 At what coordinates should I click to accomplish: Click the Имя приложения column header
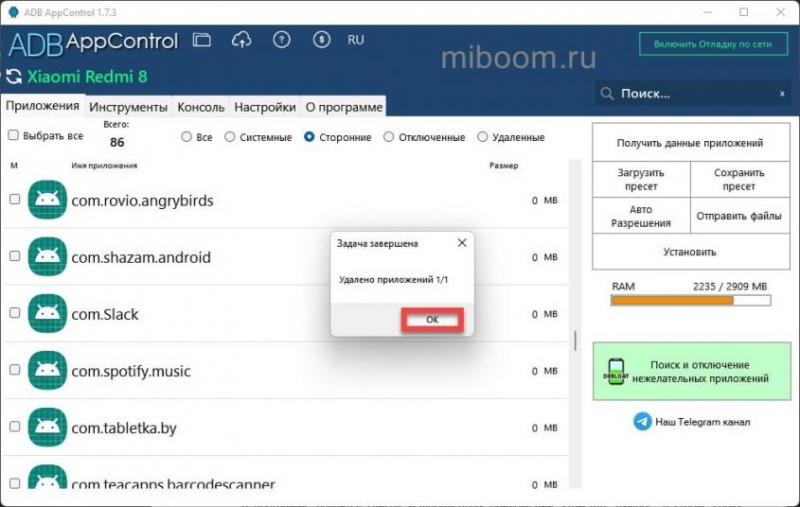[x=104, y=165]
